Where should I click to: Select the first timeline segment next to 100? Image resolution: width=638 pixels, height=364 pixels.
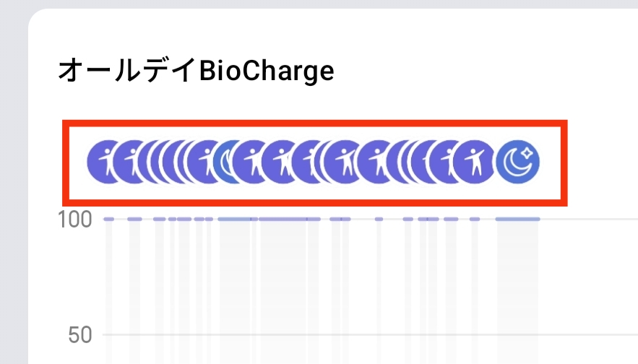tap(108, 220)
